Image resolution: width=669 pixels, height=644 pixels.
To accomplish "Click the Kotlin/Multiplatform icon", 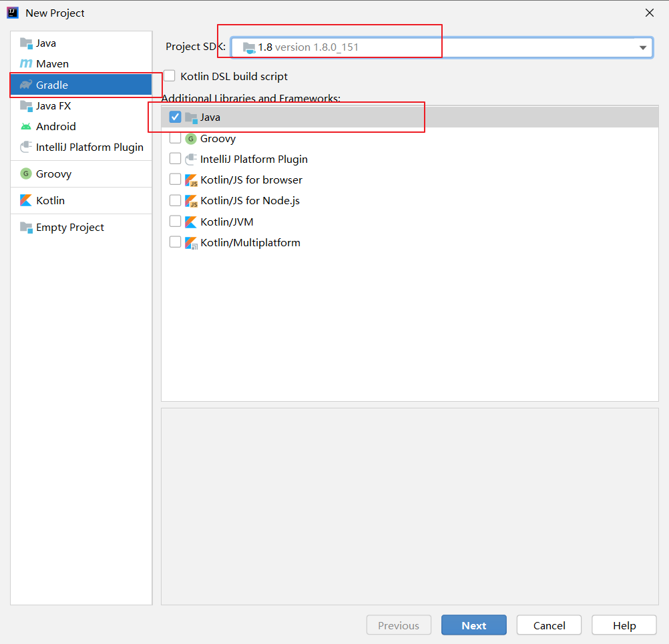I will point(191,243).
